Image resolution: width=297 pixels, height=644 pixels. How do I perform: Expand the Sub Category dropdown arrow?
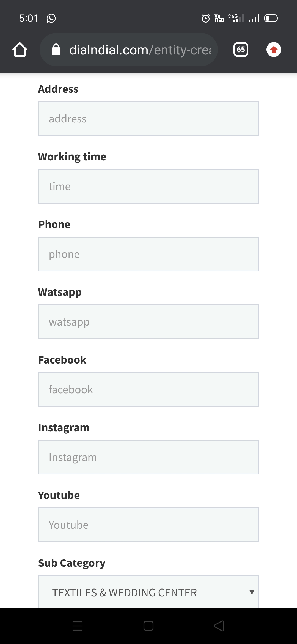[251, 592]
